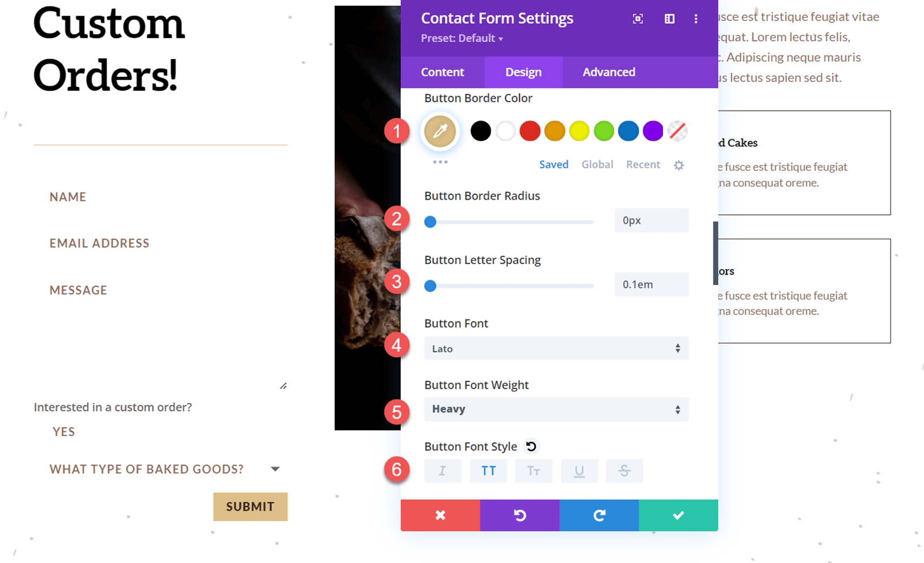Open the Button Font Weight dropdown
This screenshot has width=924, height=563.
[556, 409]
